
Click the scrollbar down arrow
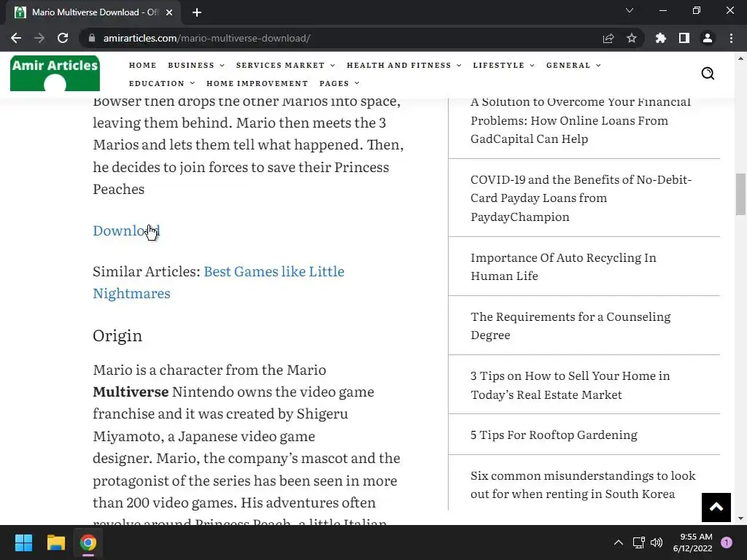[x=740, y=518]
